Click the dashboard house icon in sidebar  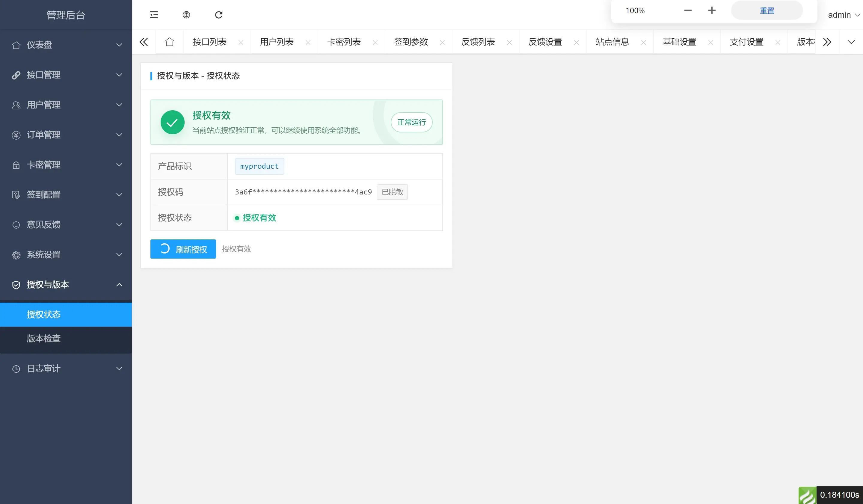[16, 45]
